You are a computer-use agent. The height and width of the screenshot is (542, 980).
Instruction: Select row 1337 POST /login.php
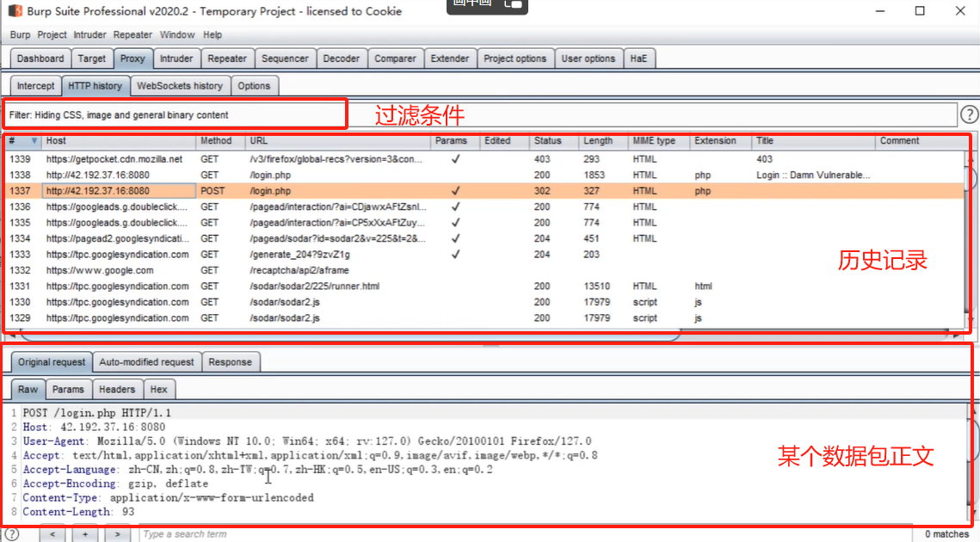coord(484,191)
